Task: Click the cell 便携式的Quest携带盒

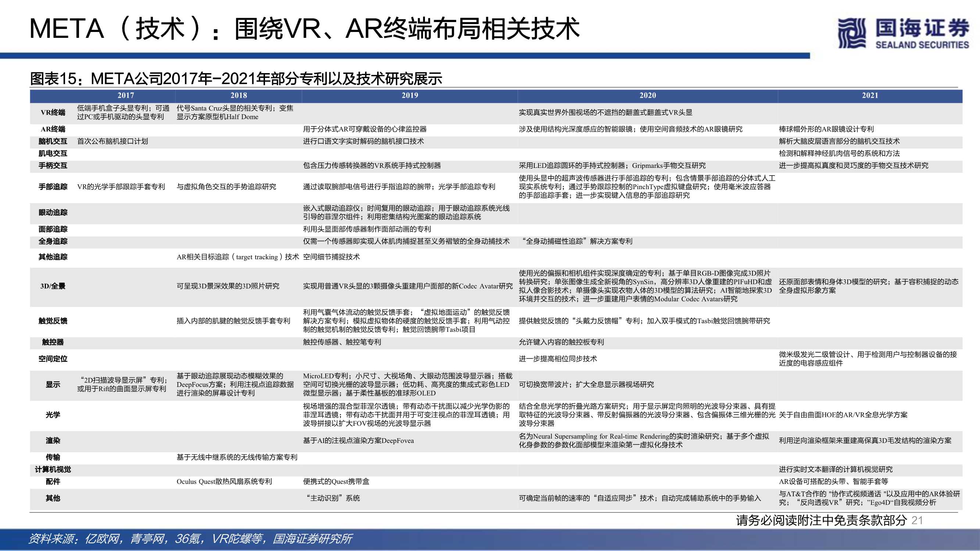Action: 336,482
